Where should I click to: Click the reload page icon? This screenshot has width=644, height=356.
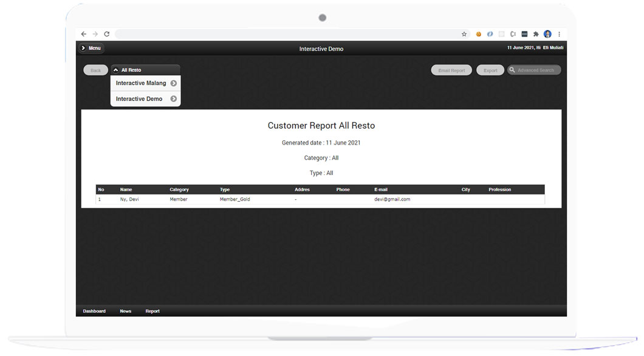(x=106, y=34)
